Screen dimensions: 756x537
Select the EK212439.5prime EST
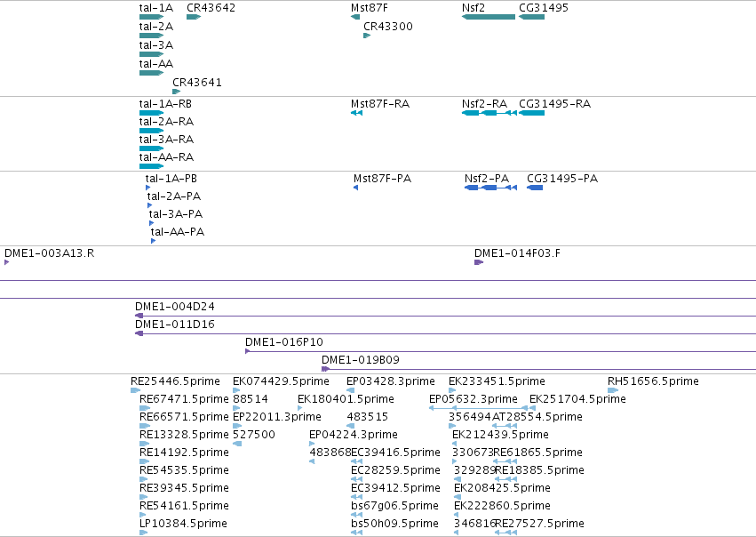[x=454, y=444]
